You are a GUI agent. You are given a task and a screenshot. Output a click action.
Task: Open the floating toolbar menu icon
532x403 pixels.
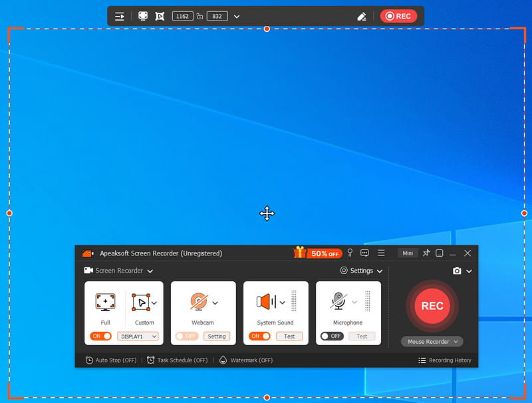120,16
